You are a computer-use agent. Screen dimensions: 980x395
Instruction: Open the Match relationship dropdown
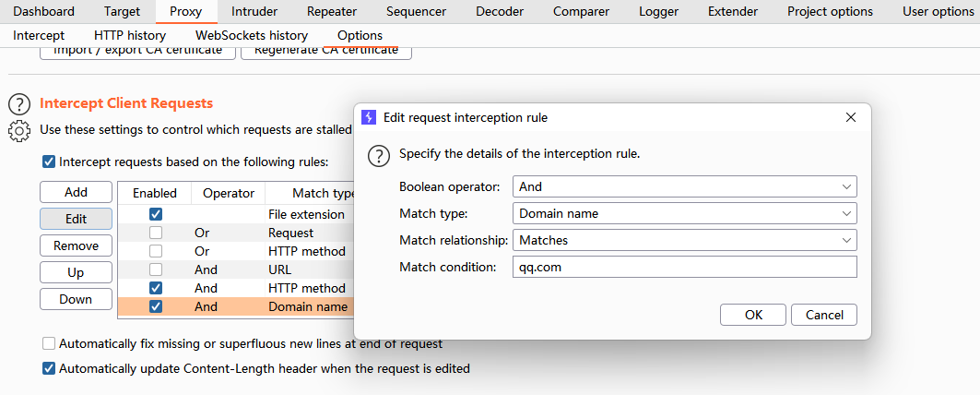pyautogui.click(x=684, y=240)
